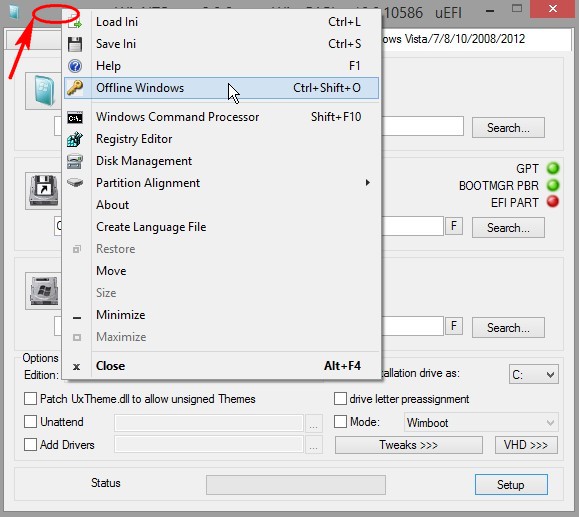Choose About from the system menu

112,205
